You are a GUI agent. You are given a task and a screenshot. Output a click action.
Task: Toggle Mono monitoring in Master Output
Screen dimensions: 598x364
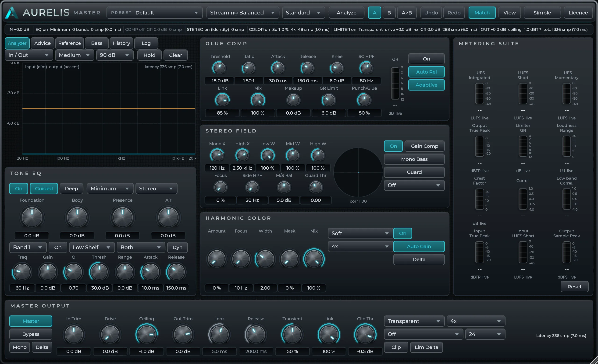click(19, 347)
